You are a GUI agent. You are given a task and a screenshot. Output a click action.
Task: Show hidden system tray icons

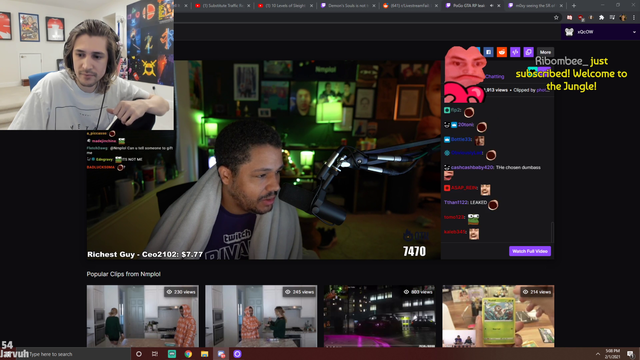tap(598, 354)
